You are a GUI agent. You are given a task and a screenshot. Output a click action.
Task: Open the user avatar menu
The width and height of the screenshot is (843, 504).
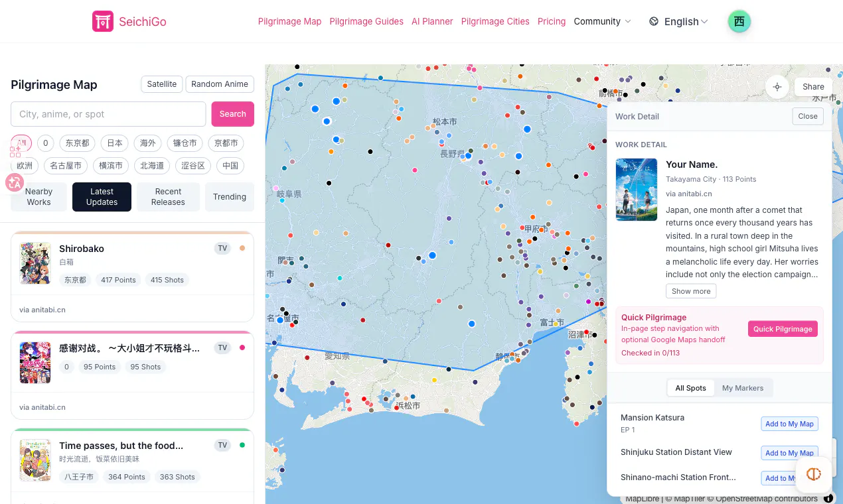tap(739, 21)
